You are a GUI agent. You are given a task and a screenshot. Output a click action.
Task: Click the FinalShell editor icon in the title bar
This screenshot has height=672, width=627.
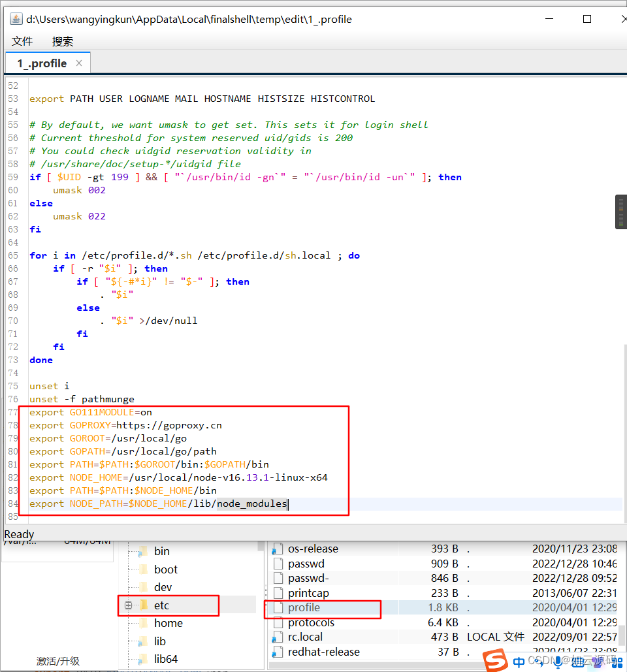coord(15,18)
